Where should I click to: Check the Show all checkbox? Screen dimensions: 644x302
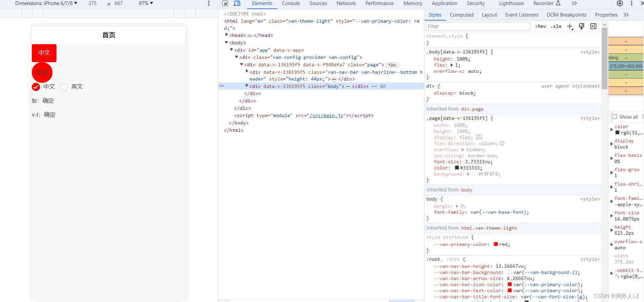point(615,117)
